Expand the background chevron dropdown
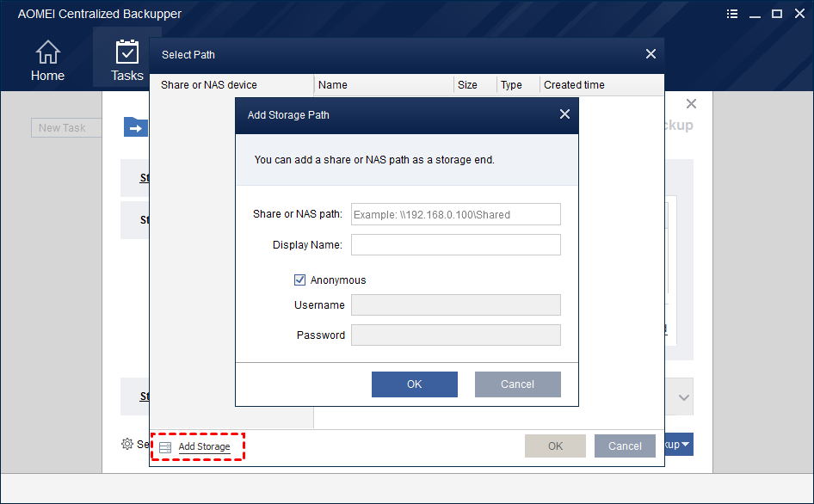 click(684, 397)
